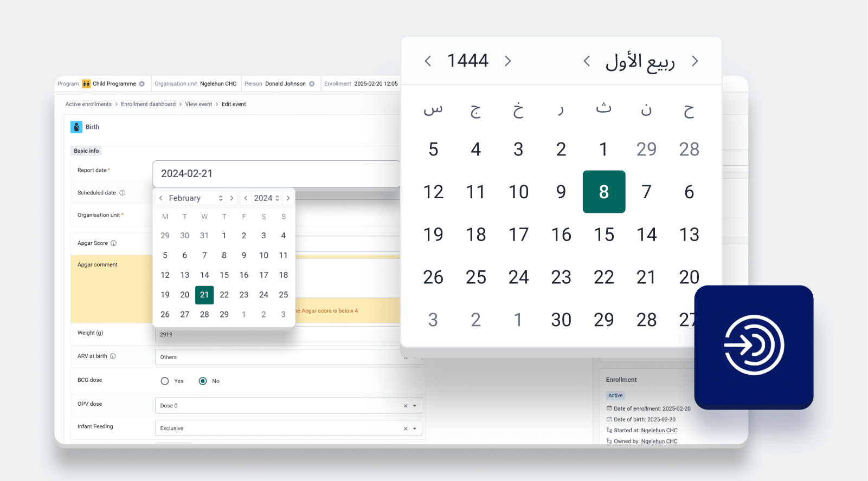The width and height of the screenshot is (868, 481).
Task: Click the Scheduled date info icon
Action: click(x=123, y=193)
